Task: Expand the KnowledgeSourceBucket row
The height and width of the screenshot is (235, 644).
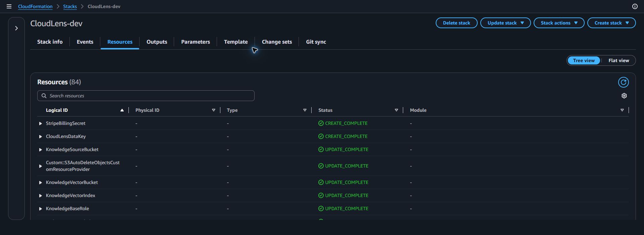Action: [41, 150]
